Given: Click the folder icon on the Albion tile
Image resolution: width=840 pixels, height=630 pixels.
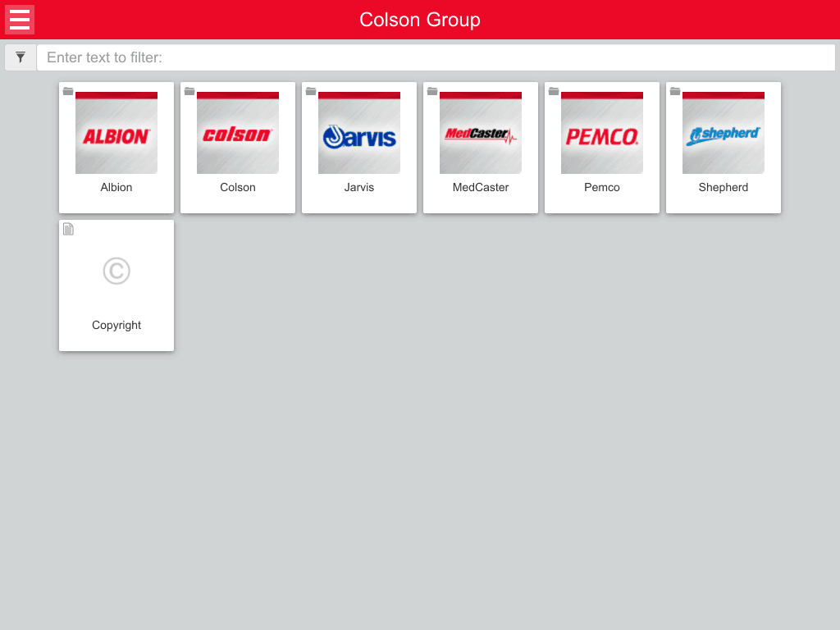Looking at the screenshot, I should [x=69, y=91].
